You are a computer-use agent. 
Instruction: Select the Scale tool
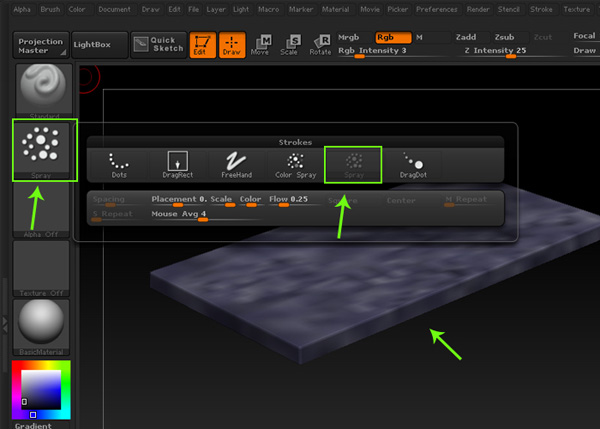pos(290,45)
